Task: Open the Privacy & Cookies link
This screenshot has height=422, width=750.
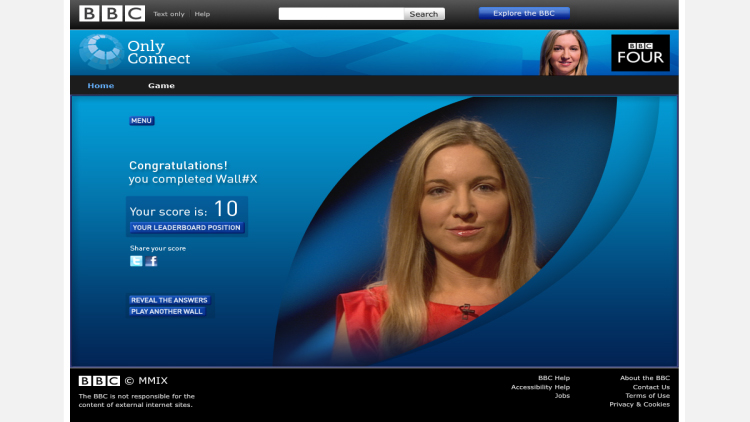Action: 640,404
